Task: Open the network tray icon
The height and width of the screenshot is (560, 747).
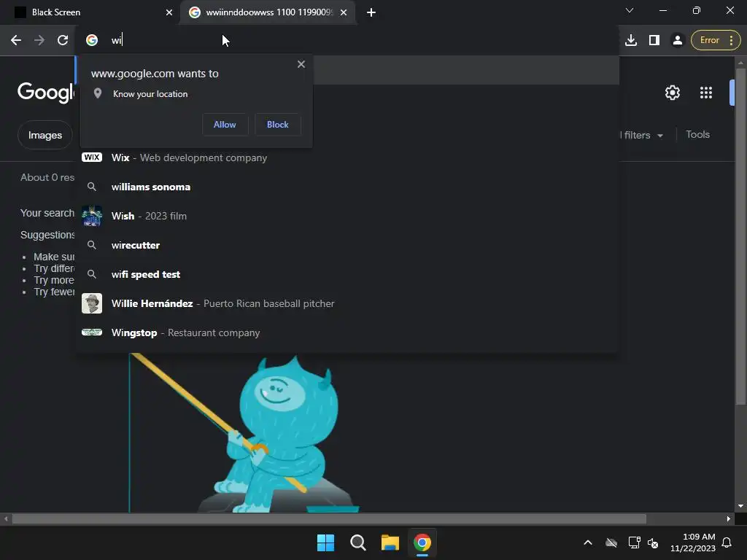Action: [x=634, y=542]
